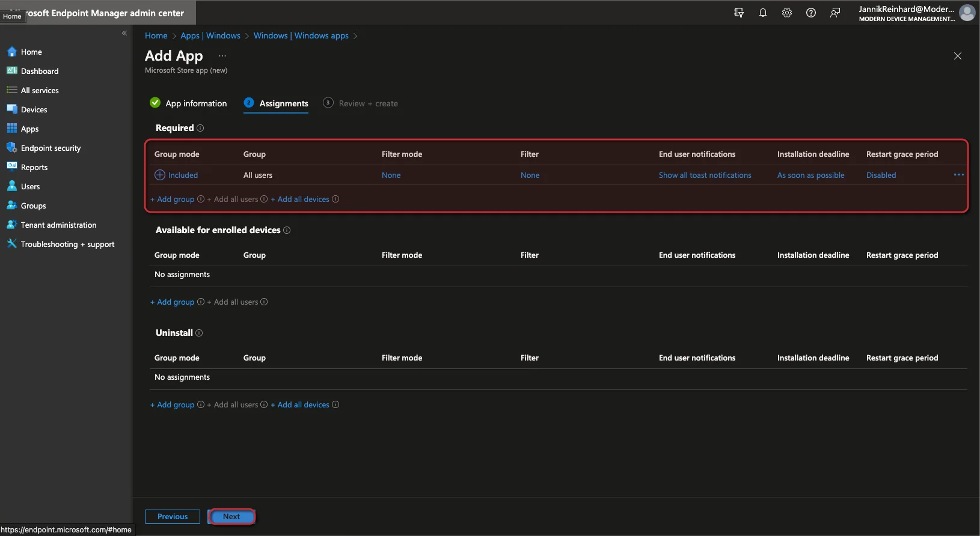Collapse the left navigation sidebar
Screen dimensions: 980x536
point(124,33)
